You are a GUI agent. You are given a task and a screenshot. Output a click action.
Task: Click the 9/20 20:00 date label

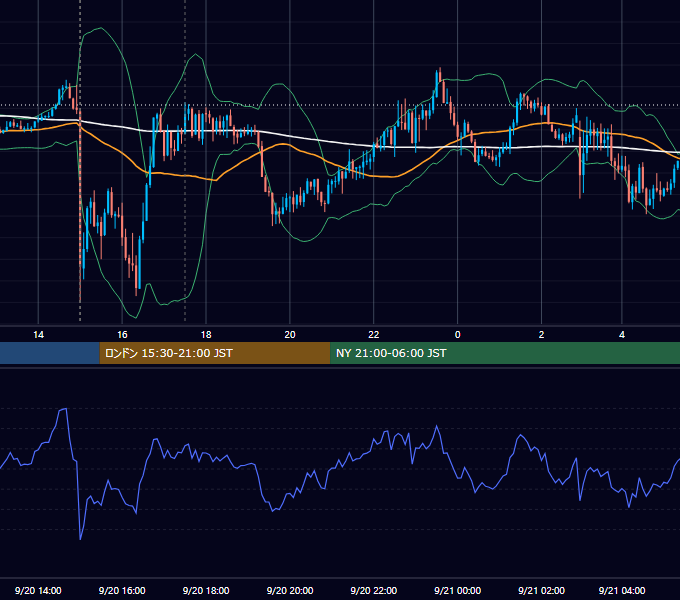click(290, 590)
